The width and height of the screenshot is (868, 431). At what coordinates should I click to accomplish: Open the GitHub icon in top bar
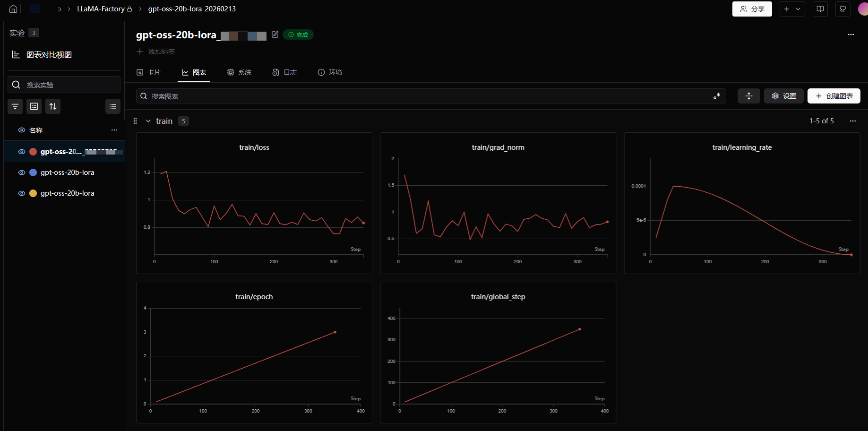click(843, 9)
